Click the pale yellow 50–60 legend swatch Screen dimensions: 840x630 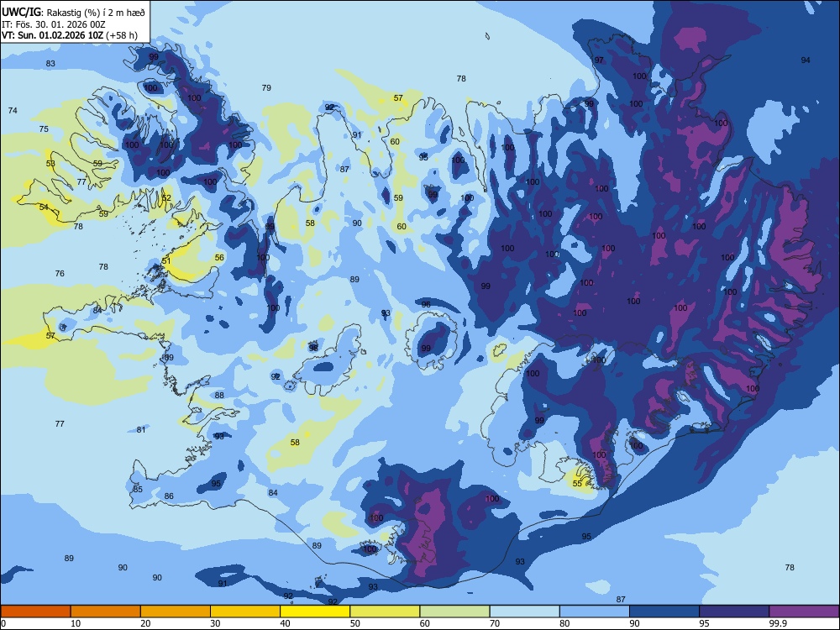[385, 612]
